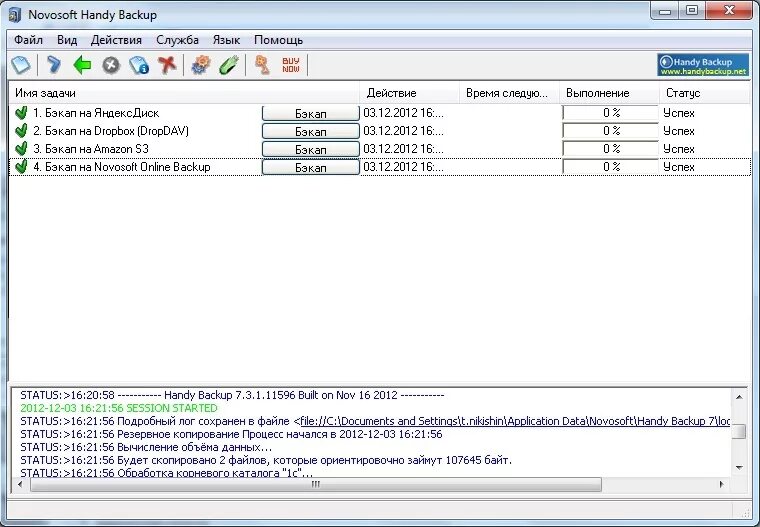Click log vertical scrollbar thumb
Viewport: 760px width, 527px height.
tap(739, 431)
